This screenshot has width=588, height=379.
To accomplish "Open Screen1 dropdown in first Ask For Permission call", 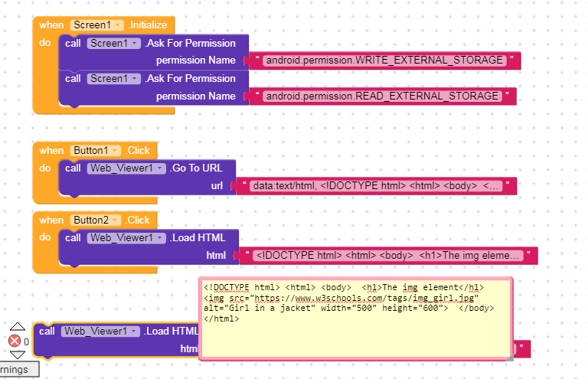I will click(x=114, y=44).
